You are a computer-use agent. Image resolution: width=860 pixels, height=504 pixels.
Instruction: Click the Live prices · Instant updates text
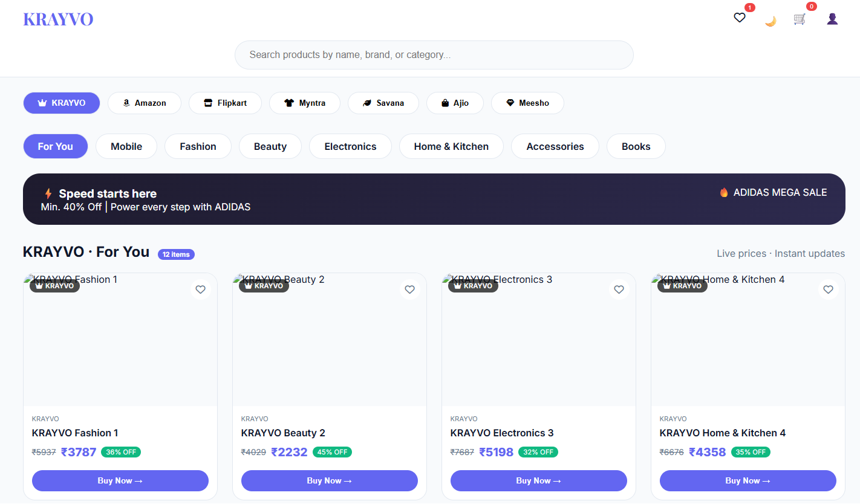(781, 253)
